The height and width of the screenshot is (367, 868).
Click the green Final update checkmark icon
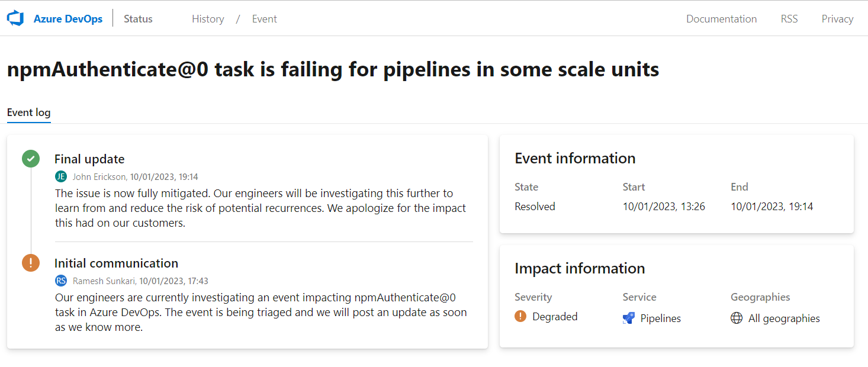[31, 159]
